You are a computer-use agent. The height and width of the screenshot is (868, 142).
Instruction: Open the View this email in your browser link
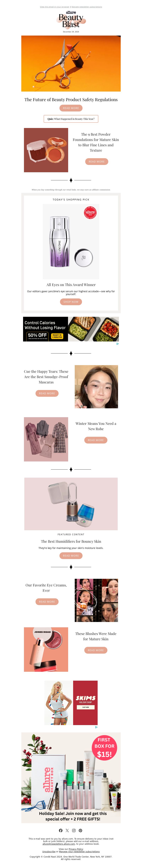pyautogui.click(x=54, y=7)
